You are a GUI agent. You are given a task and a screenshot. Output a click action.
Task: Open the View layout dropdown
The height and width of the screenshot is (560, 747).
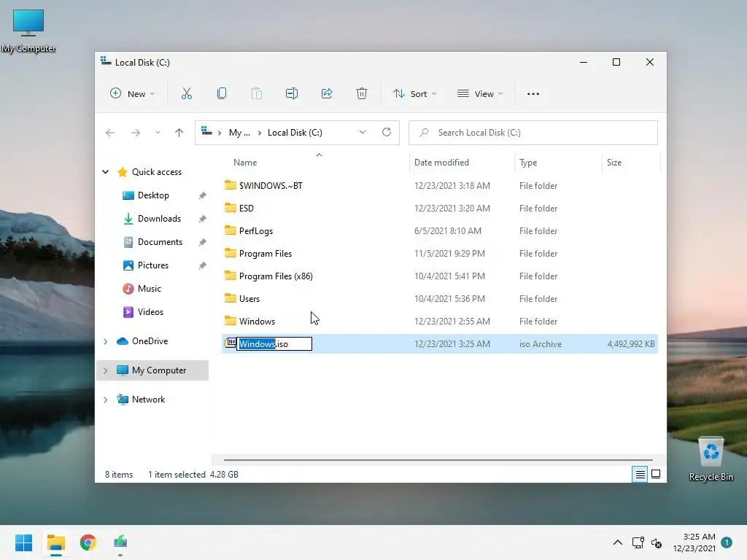tap(480, 94)
